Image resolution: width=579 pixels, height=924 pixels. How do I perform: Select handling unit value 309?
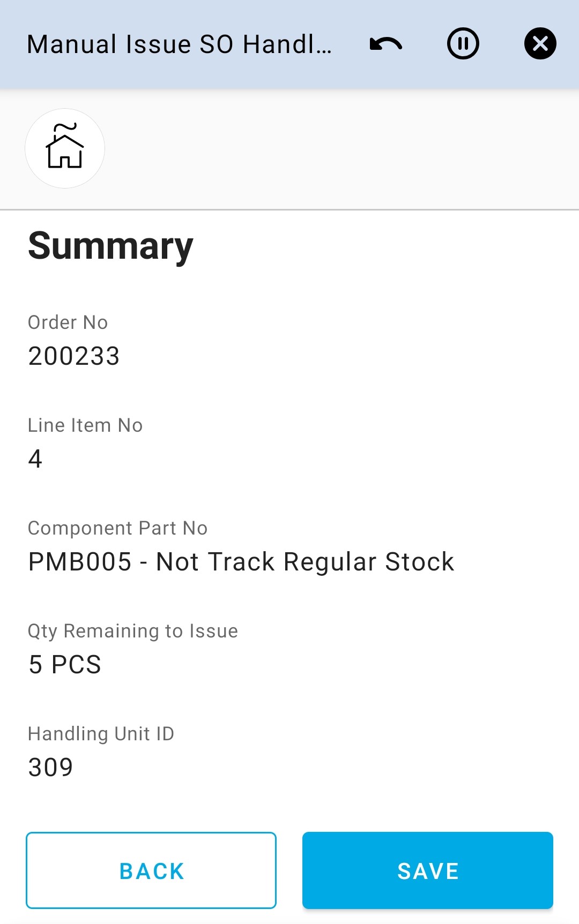[50, 768]
